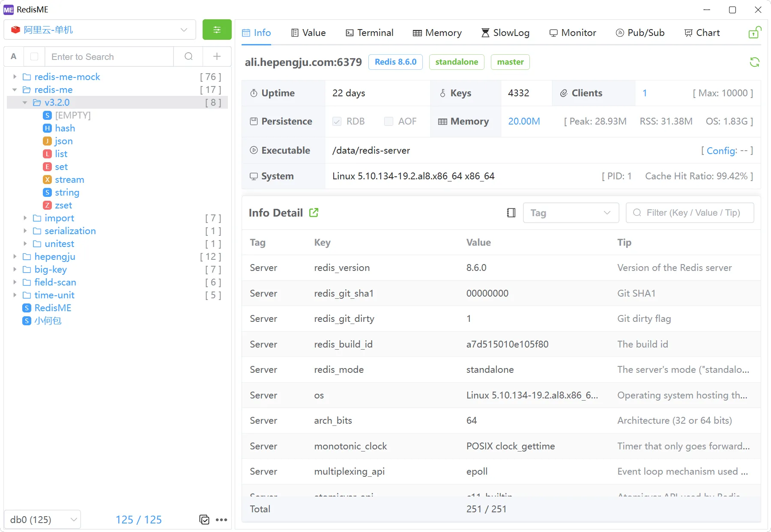Add a new key with plus icon
This screenshot has height=532, width=771.
pyautogui.click(x=217, y=56)
